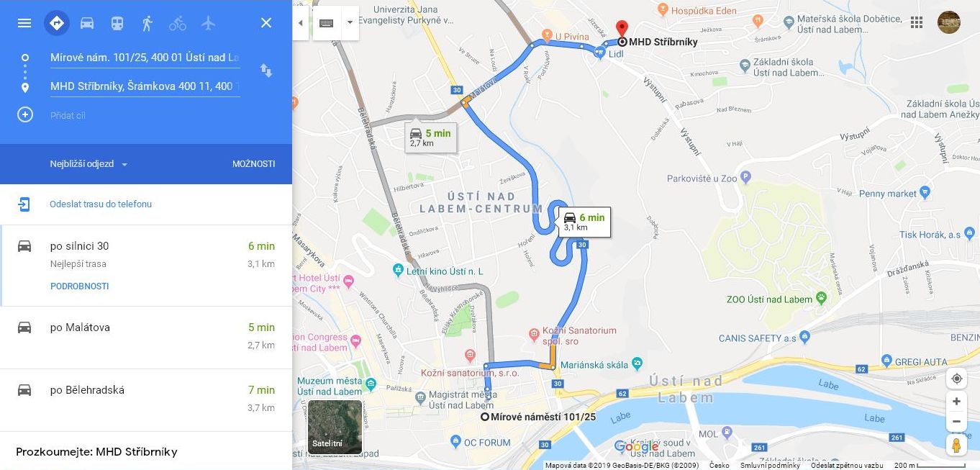Zoom in on the map

[x=956, y=402]
